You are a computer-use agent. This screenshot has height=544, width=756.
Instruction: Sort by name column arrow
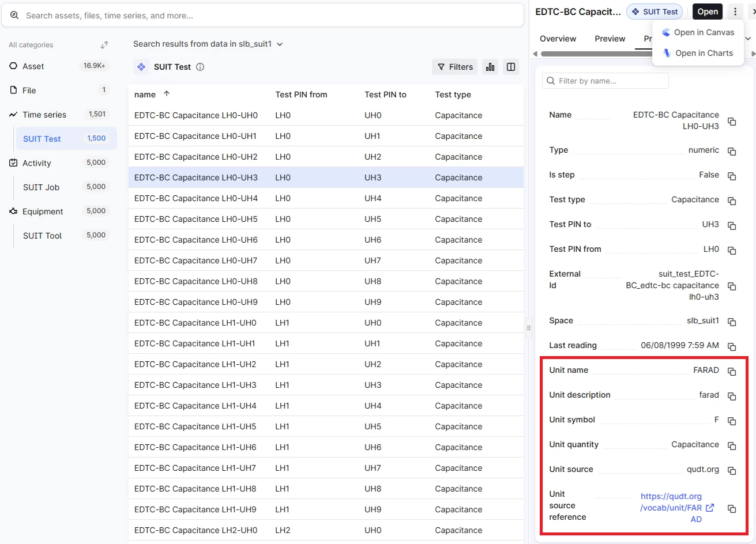click(167, 94)
